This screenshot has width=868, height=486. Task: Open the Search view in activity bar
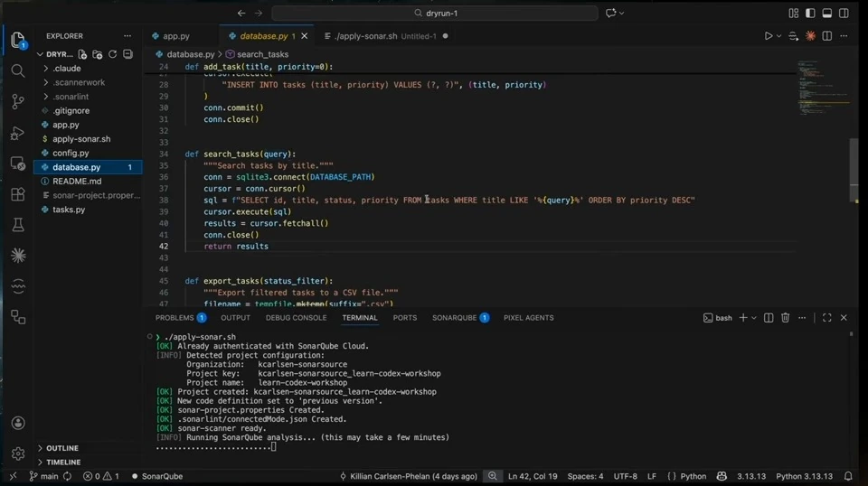tap(18, 70)
